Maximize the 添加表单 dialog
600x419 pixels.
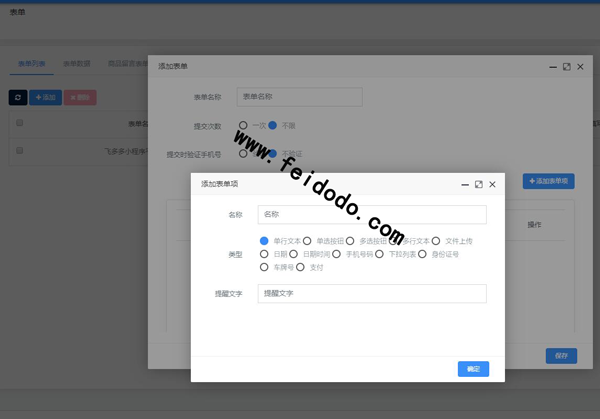click(567, 67)
